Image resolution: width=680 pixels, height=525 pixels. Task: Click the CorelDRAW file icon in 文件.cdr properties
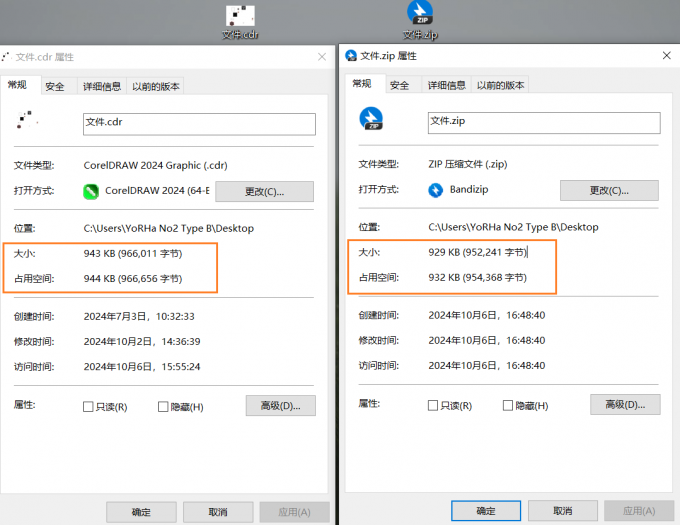(26, 120)
